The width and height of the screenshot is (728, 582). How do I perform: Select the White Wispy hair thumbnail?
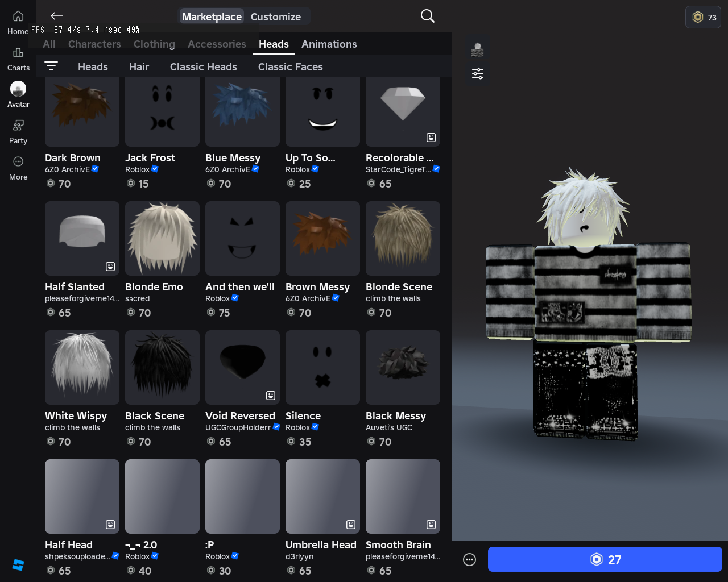point(82,367)
